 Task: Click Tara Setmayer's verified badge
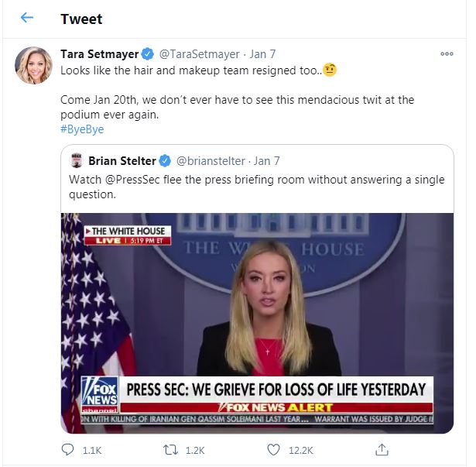point(148,54)
